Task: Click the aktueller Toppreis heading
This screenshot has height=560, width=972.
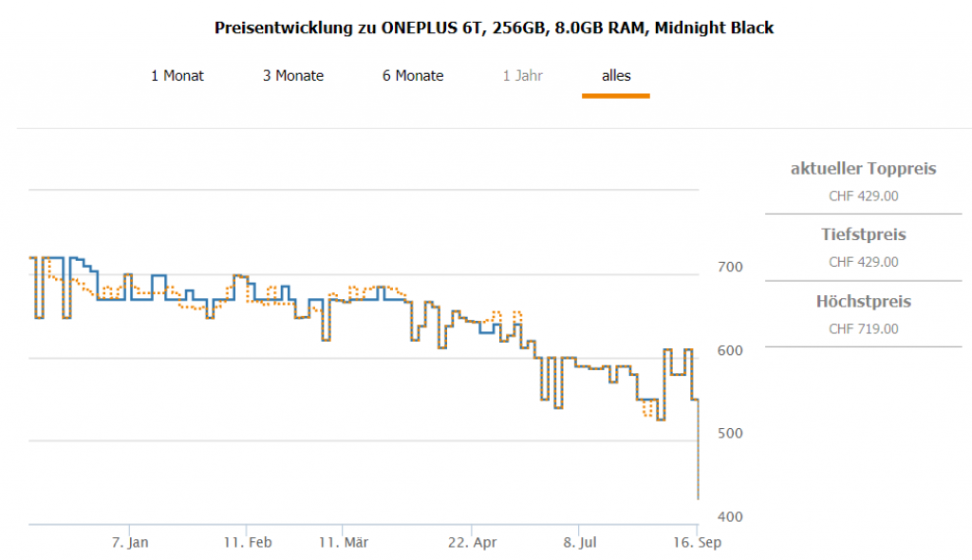Action: point(863,169)
